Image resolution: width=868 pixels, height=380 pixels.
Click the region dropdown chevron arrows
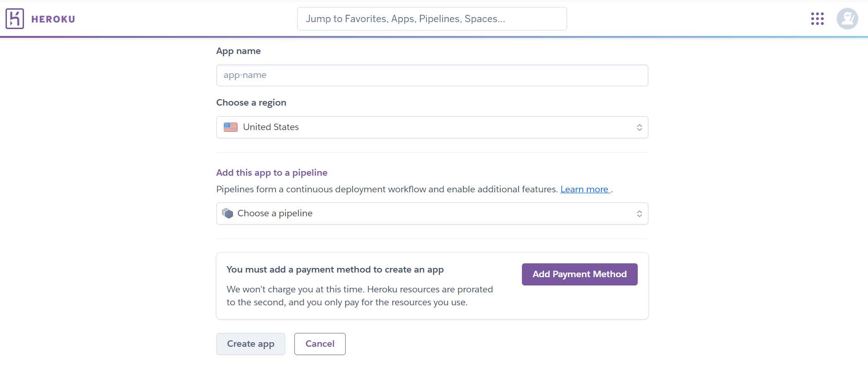[639, 128]
